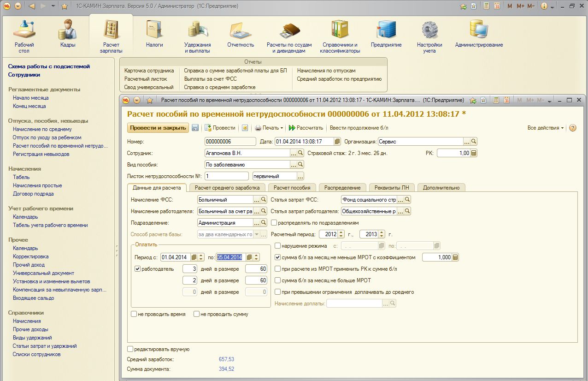The width and height of the screenshot is (588, 381).
Task: Click Провести и закрыть button
Action: click(158, 128)
